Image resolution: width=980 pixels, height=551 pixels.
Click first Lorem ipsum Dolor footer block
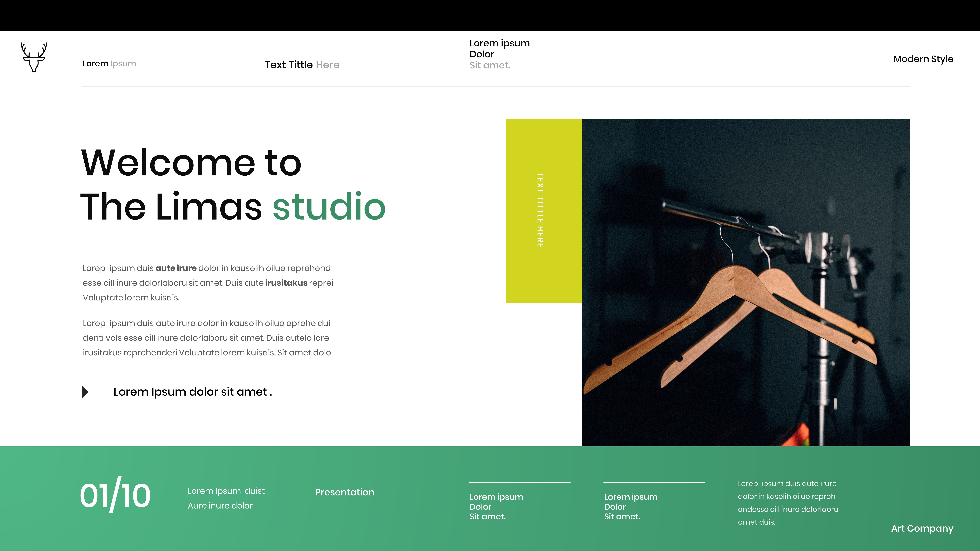pos(496,506)
